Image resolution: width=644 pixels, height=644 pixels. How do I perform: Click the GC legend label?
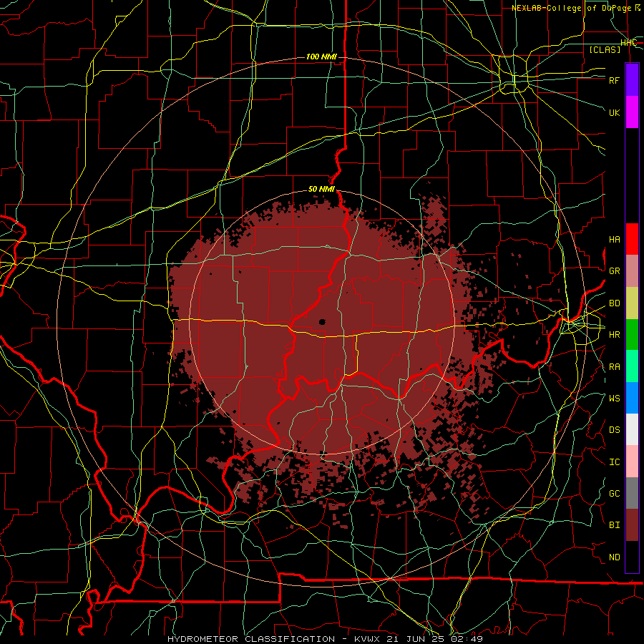[614, 494]
